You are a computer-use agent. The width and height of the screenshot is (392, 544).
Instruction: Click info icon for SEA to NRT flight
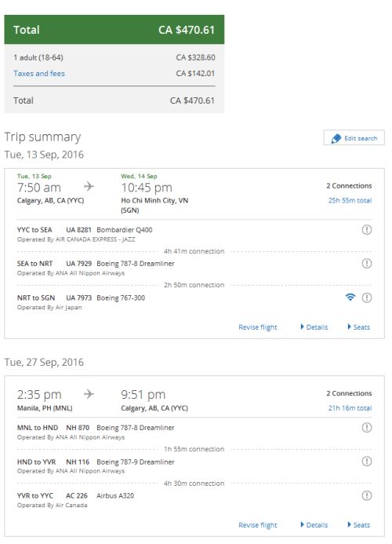click(367, 263)
